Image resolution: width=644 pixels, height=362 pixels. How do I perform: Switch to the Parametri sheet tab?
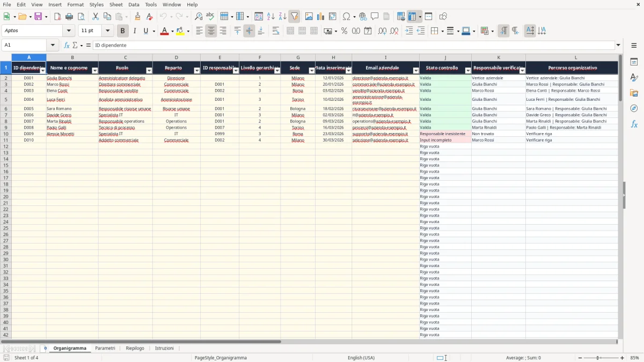(105, 349)
